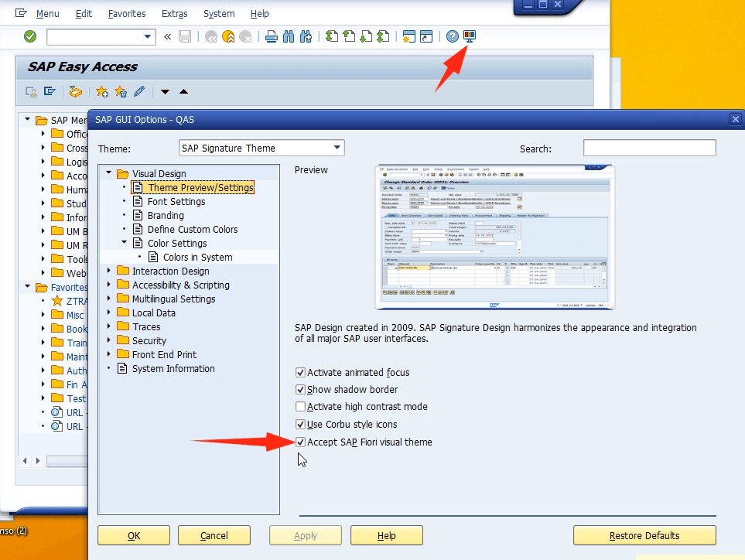Click the SAP Menu icon

tap(50, 91)
